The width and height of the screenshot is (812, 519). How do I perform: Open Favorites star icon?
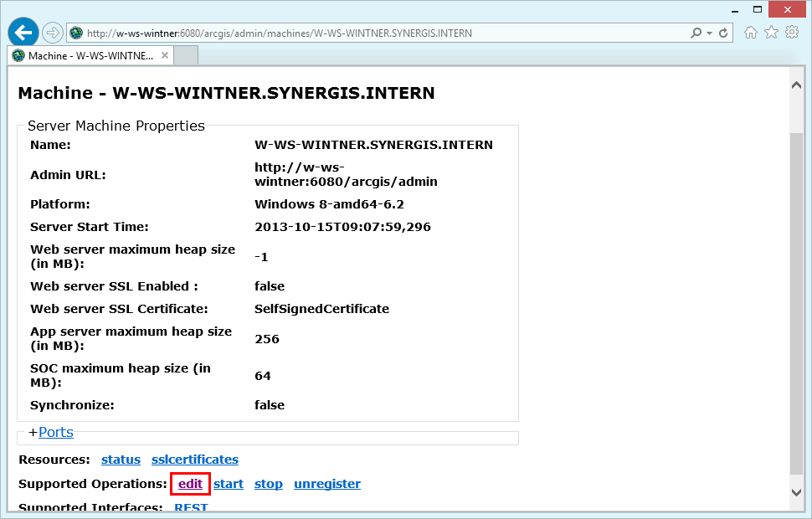tap(771, 33)
